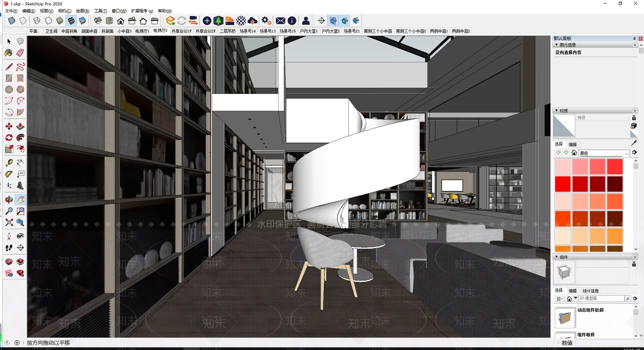Screen dimensions: 644x350
Task: Open the 统计信息 tab in components
Action: [x=590, y=291]
